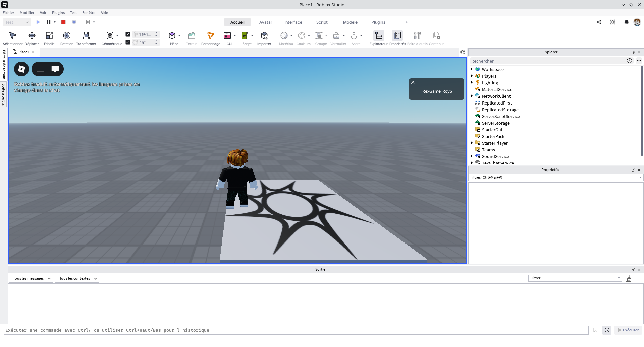Open the in-game chat bubble icon

click(55, 69)
